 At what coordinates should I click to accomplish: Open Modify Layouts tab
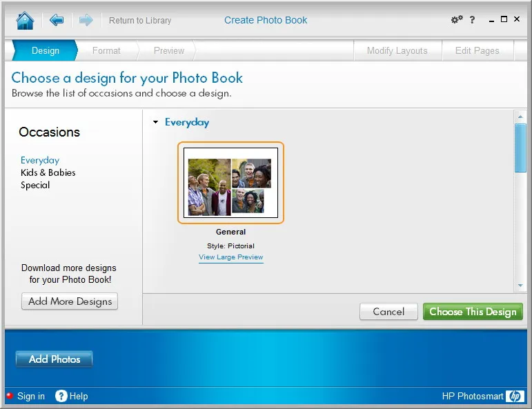pyautogui.click(x=397, y=50)
